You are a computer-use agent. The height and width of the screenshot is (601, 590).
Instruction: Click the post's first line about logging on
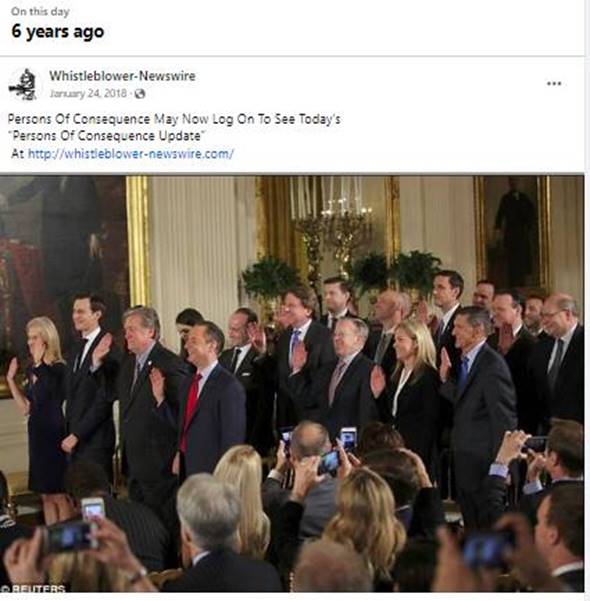pos(174,119)
